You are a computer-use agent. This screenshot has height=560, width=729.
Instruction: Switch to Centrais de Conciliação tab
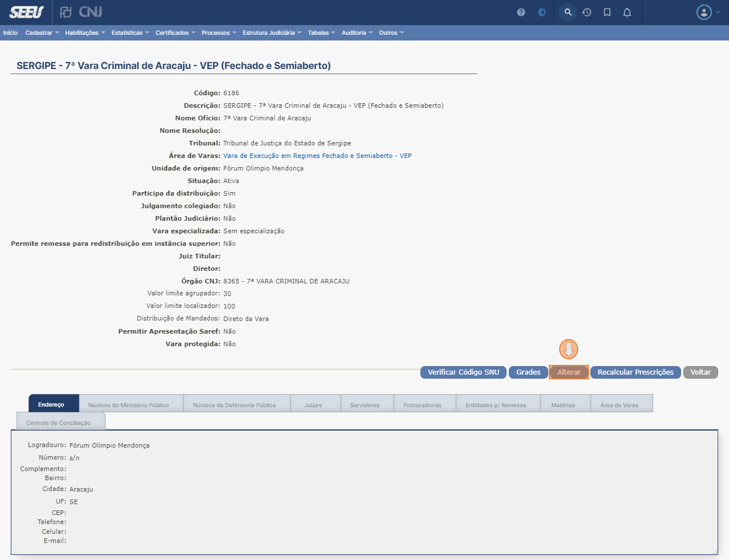click(61, 422)
